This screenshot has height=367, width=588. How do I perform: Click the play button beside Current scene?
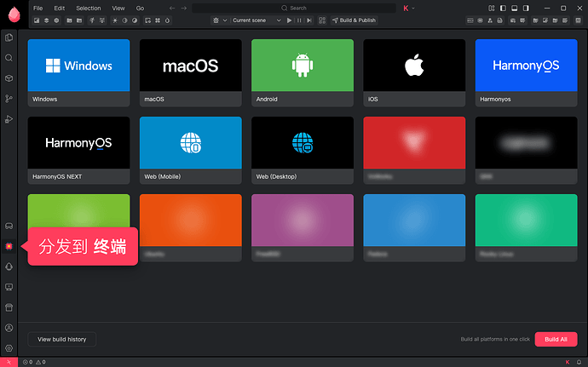pyautogui.click(x=289, y=20)
